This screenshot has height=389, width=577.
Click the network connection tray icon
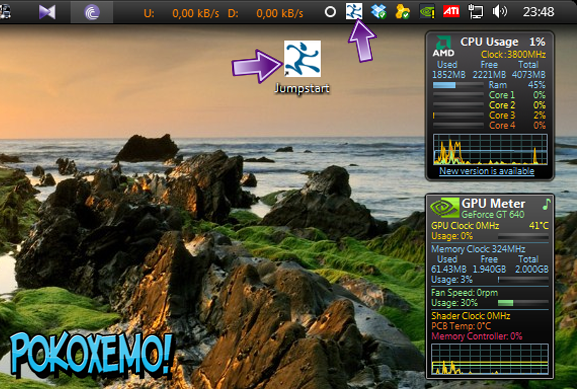click(475, 11)
